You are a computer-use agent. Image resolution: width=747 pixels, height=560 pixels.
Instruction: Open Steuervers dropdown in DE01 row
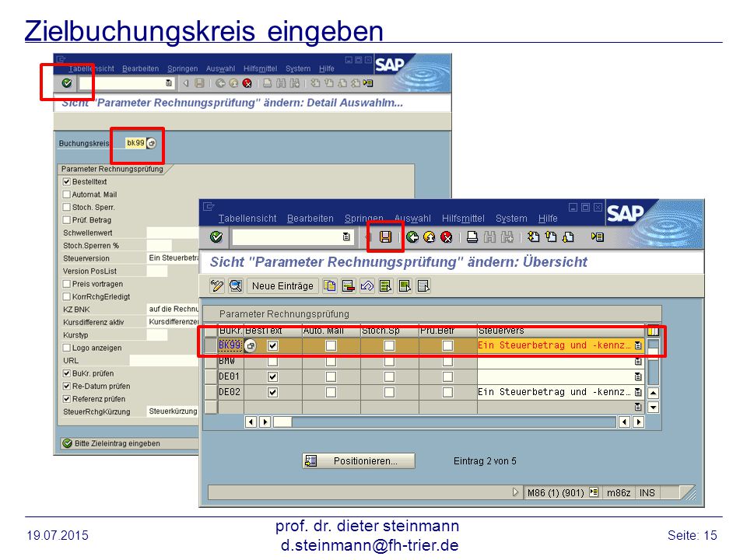(x=638, y=376)
